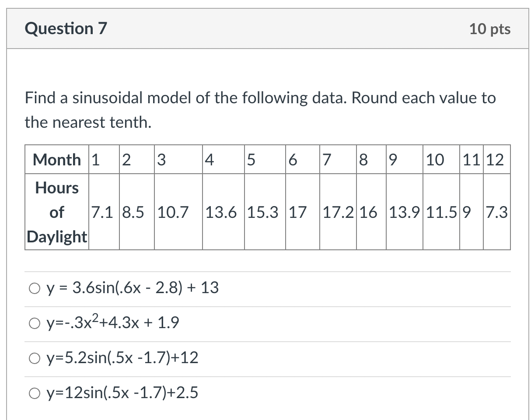Click the Hours of Daylight label
The width and height of the screenshot is (531, 420).
[56, 212]
